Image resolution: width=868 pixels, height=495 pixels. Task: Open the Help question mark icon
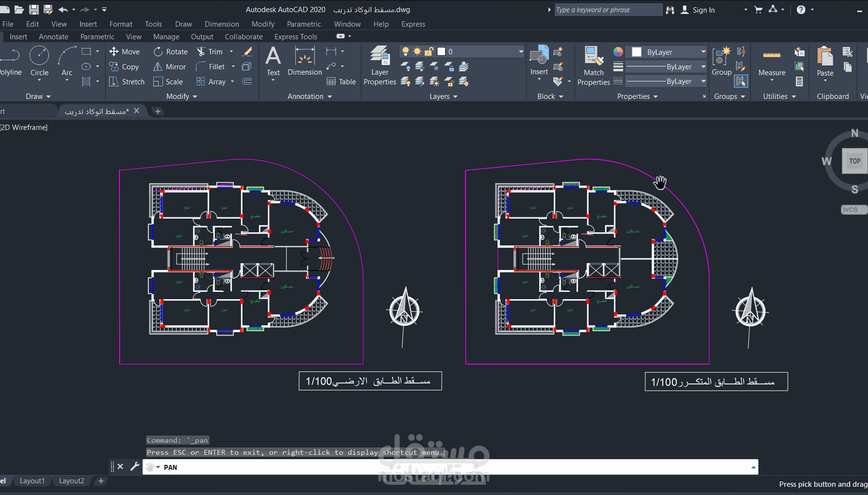801,9
